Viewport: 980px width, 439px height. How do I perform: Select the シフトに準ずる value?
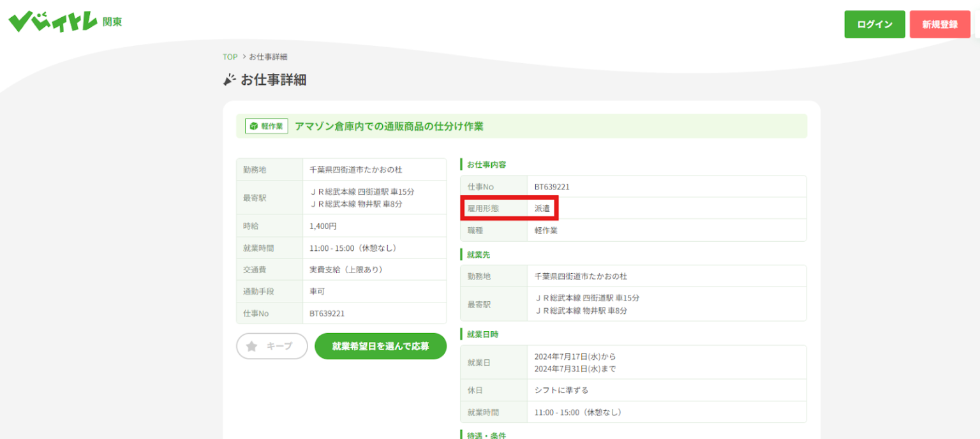[x=561, y=390]
